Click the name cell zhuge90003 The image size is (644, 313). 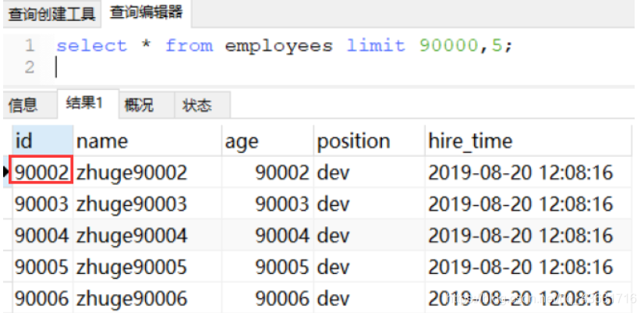[x=131, y=205]
